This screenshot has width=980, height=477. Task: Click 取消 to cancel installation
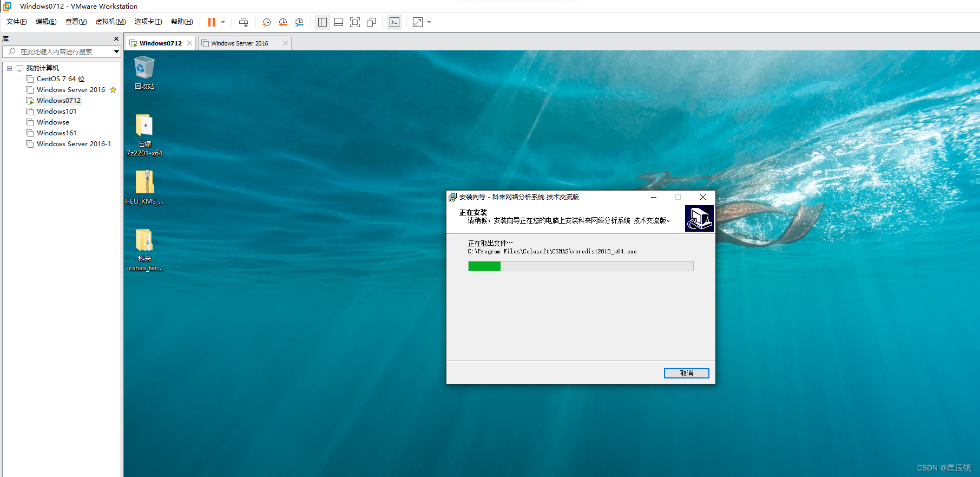coord(686,374)
